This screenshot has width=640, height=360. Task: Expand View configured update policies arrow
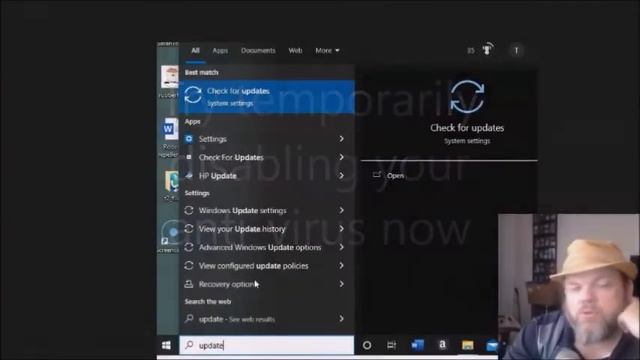[x=341, y=265]
